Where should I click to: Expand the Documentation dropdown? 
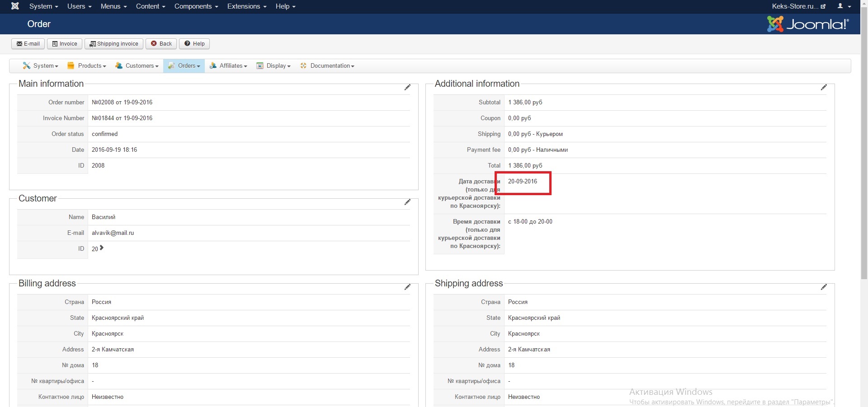point(327,66)
